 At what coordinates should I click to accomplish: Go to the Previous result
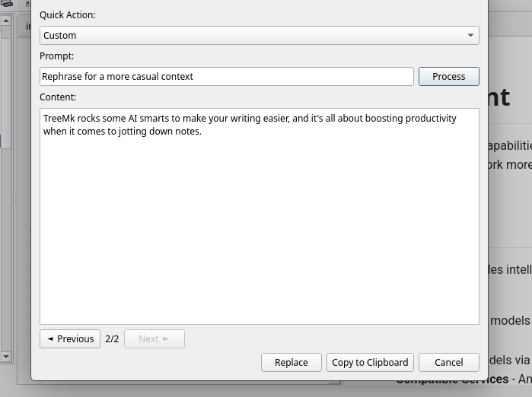tap(70, 338)
